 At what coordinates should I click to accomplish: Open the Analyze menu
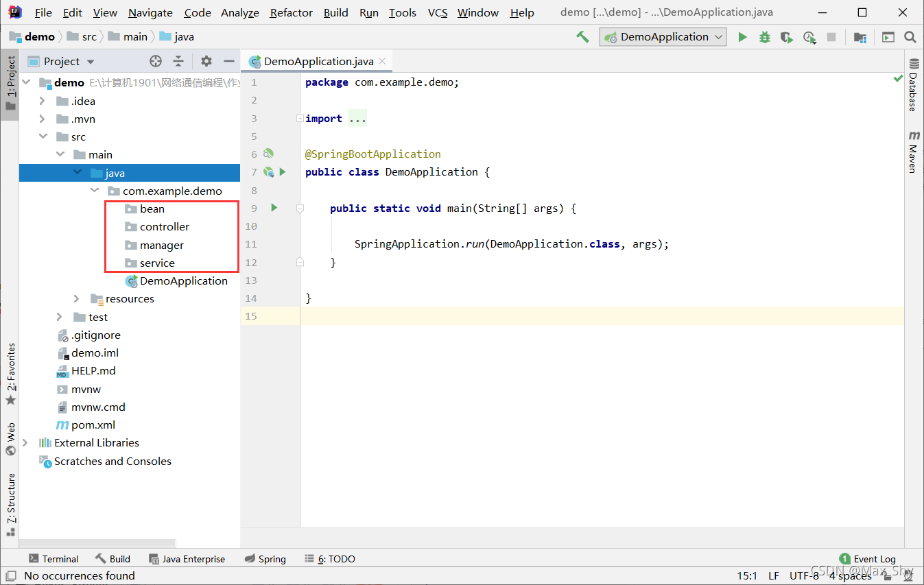pyautogui.click(x=240, y=12)
